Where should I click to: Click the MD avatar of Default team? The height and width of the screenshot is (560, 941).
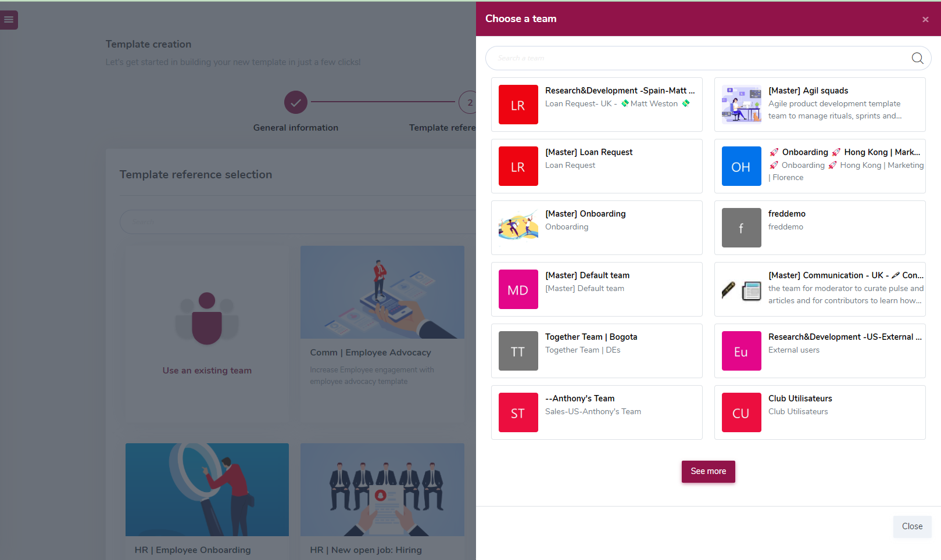point(518,289)
